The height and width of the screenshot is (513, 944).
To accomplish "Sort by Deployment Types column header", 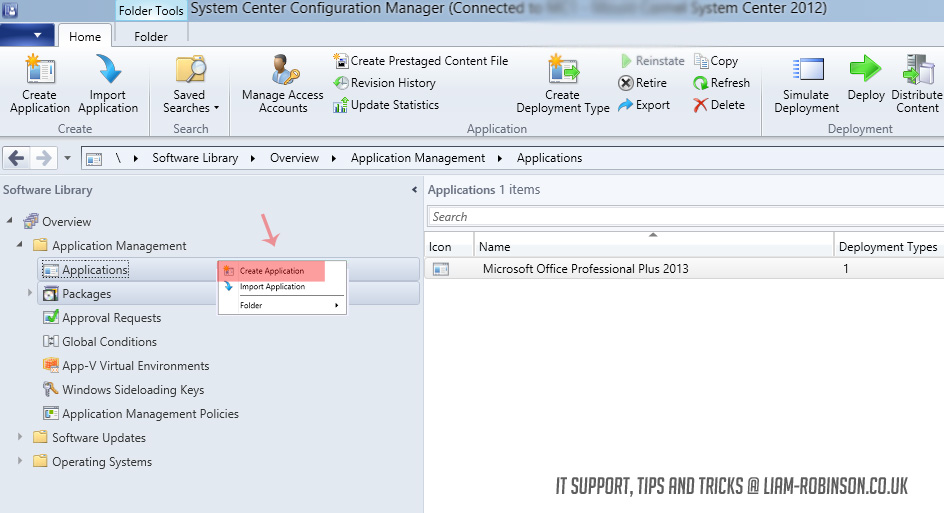I will click(x=889, y=247).
